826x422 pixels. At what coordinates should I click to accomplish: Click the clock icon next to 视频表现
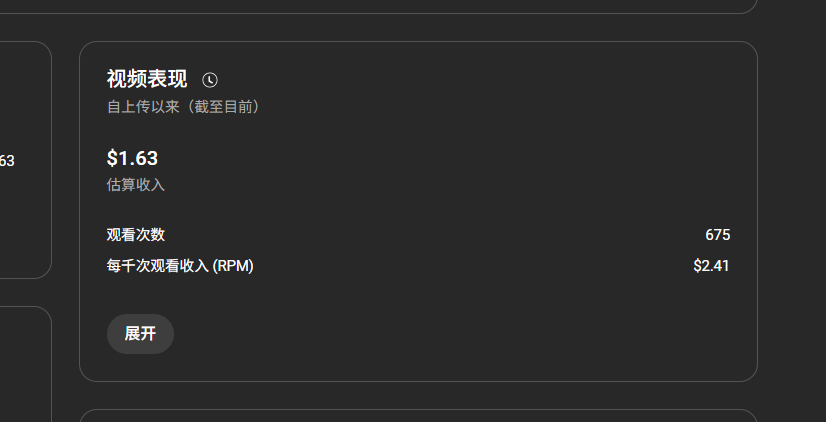click(x=210, y=80)
